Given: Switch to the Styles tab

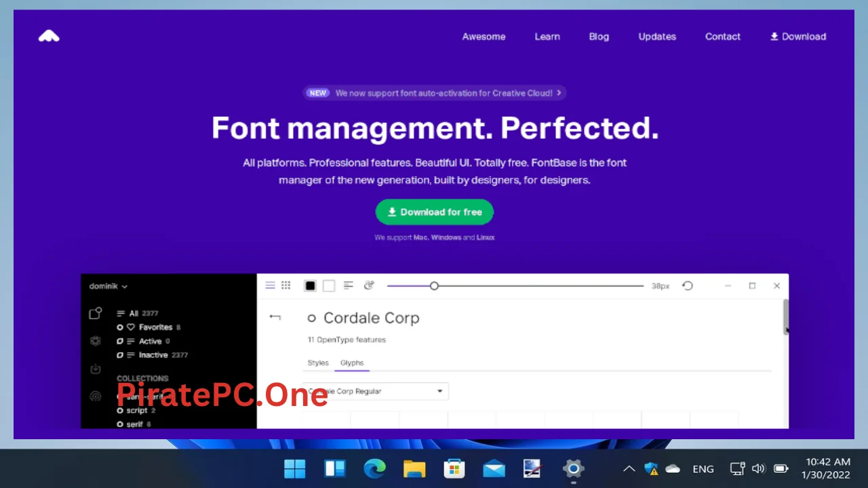Looking at the screenshot, I should (318, 363).
